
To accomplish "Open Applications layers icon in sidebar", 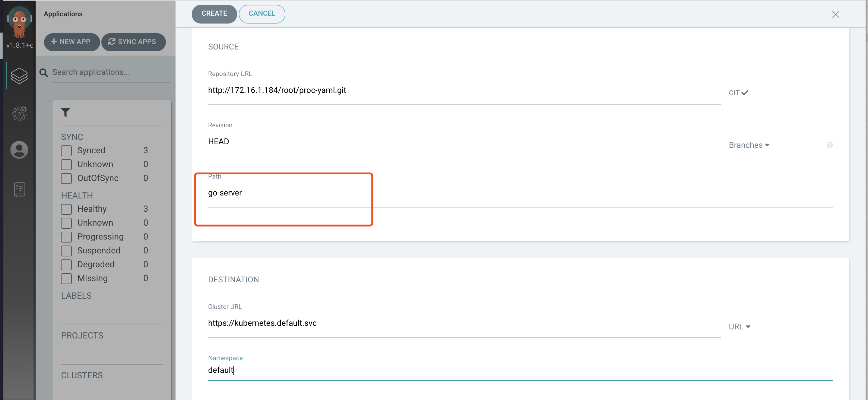I will pos(19,75).
